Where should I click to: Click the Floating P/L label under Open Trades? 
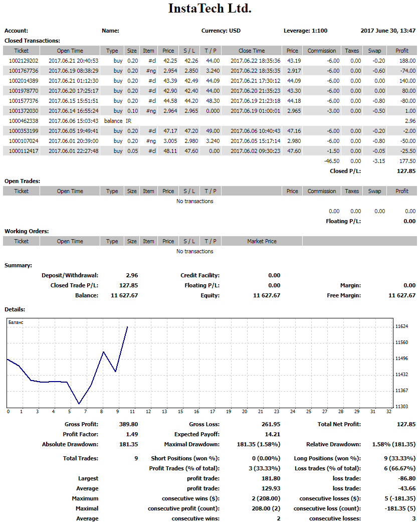click(343, 221)
